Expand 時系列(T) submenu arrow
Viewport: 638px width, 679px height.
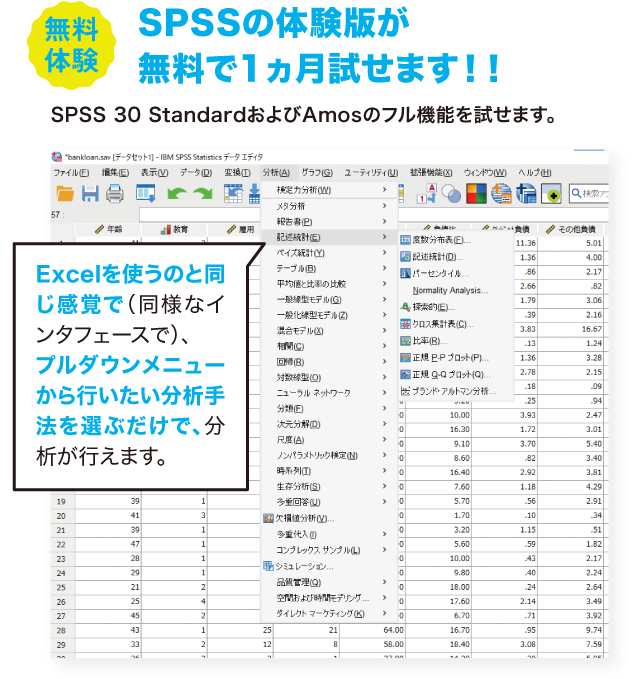pos(384,470)
